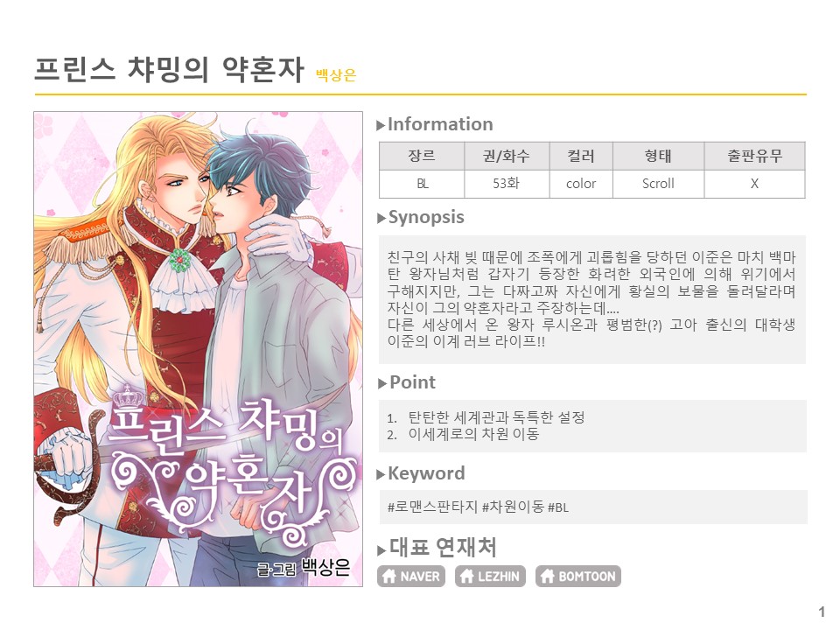The image size is (840, 630).
Task: Click the 권/화수 column header
Action: (x=507, y=156)
